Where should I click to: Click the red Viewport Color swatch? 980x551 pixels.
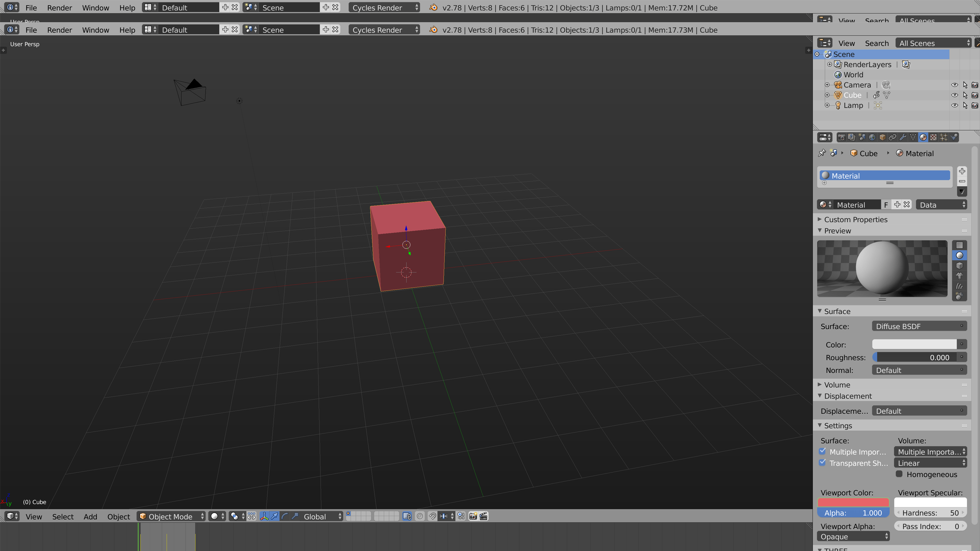[x=853, y=502]
